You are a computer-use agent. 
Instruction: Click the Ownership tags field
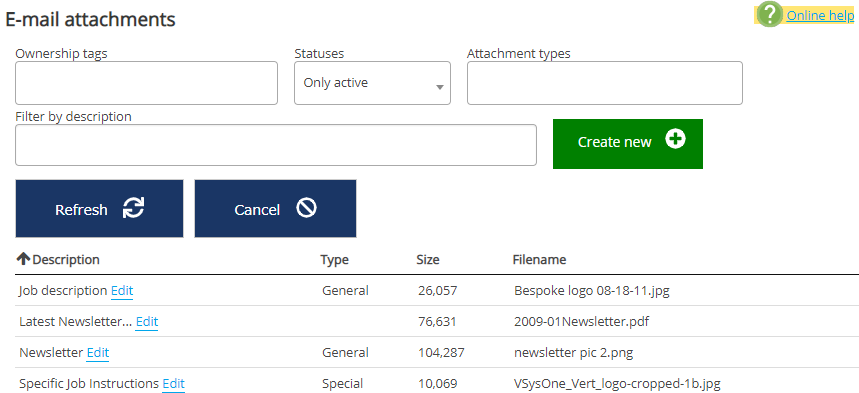coord(146,83)
